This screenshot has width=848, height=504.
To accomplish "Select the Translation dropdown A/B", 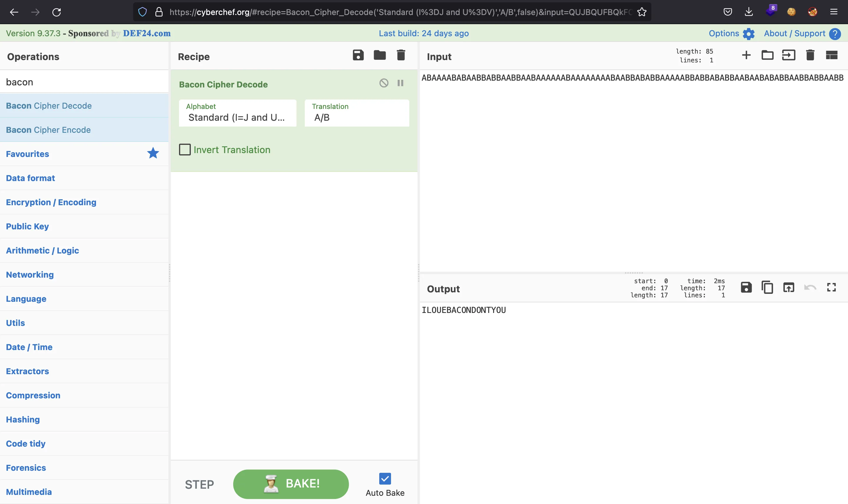I will 356,117.
